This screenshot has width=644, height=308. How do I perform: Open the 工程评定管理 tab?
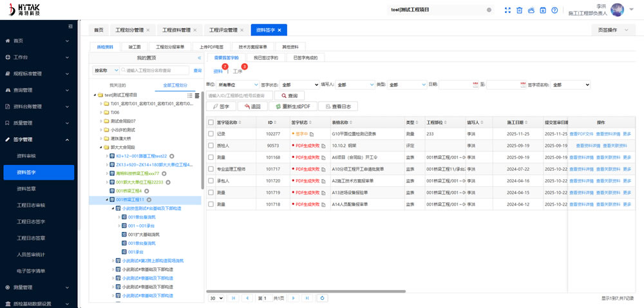223,30
